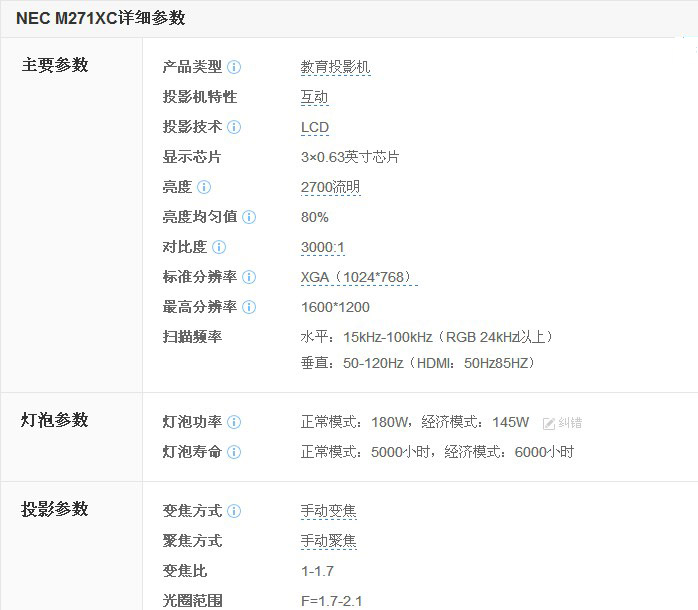The image size is (698, 610).
Task: Click info icon beside 灯泡寿命
Action: click(x=234, y=452)
